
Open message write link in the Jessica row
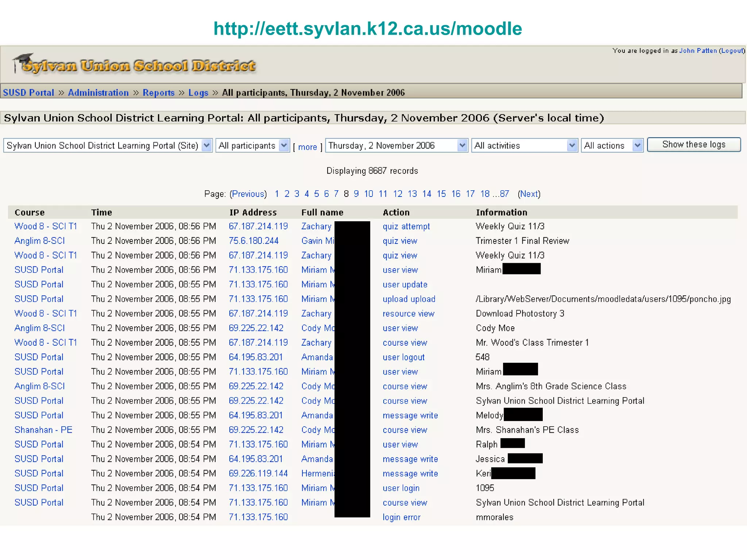(x=410, y=459)
